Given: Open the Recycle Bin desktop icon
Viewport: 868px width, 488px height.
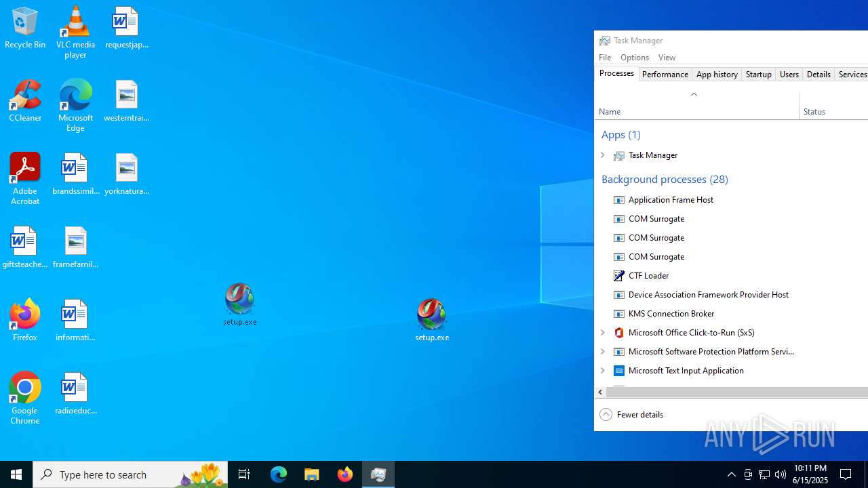Looking at the screenshot, I should click(25, 28).
